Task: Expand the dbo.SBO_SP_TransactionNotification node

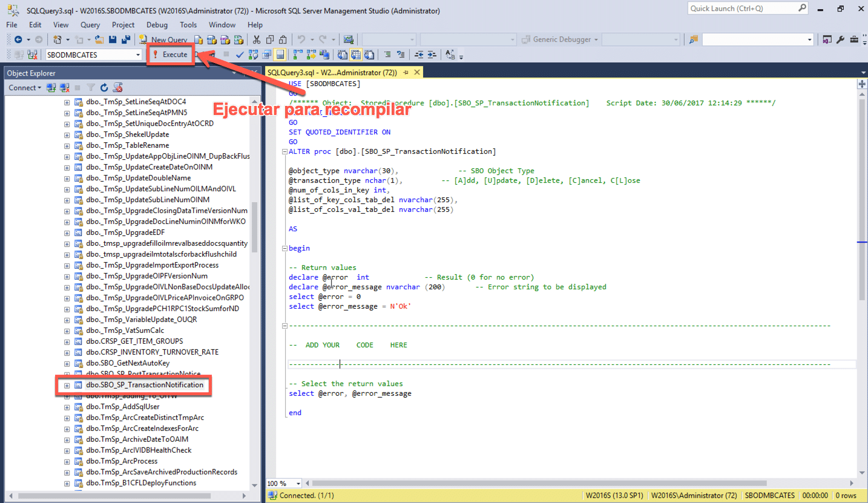Action: 67,385
